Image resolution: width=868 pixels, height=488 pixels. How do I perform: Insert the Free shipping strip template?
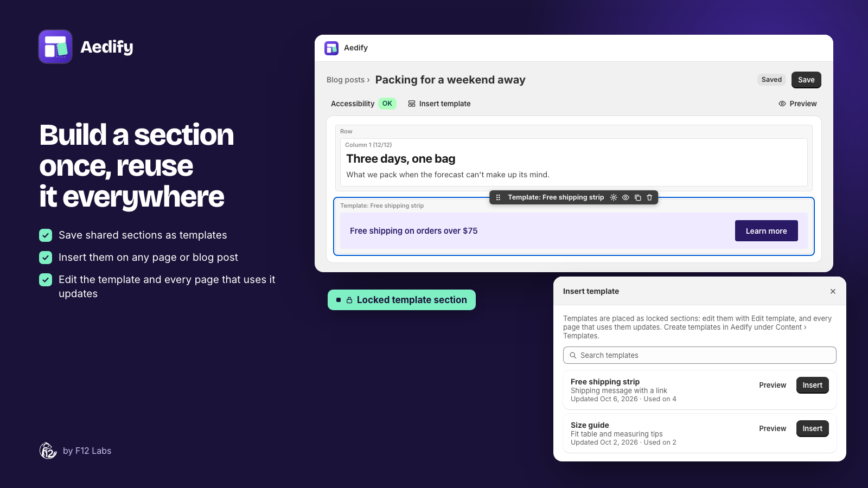pyautogui.click(x=812, y=385)
